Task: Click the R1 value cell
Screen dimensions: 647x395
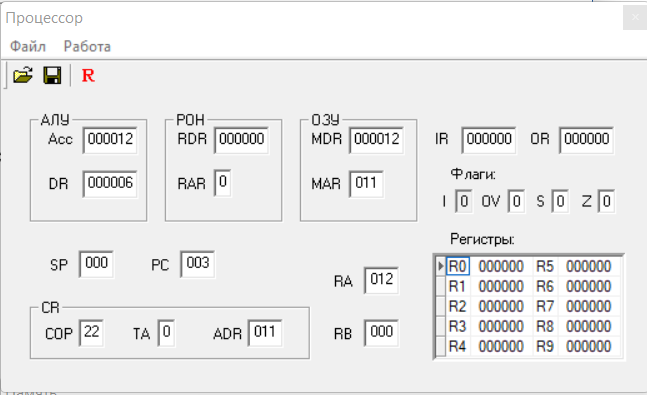Action: coord(501,286)
